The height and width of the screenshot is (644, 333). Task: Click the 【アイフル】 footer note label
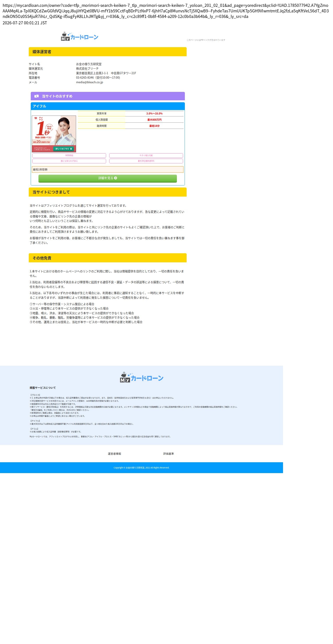tap(35, 421)
